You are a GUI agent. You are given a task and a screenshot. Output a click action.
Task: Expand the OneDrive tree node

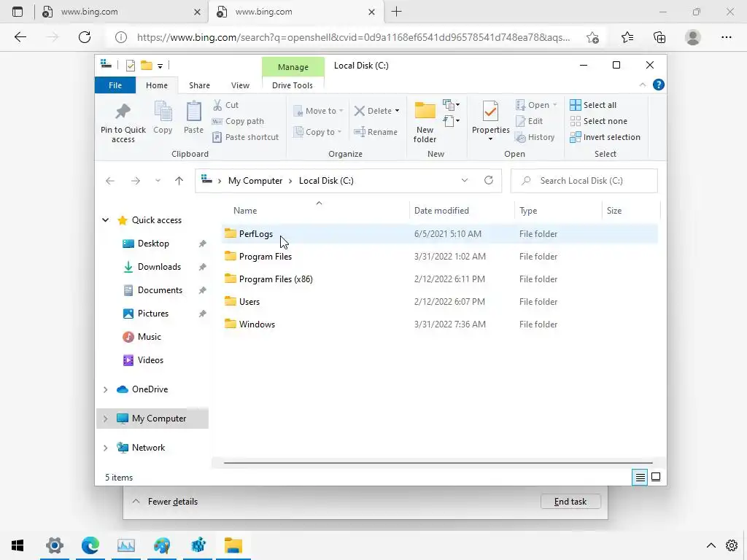tap(105, 389)
